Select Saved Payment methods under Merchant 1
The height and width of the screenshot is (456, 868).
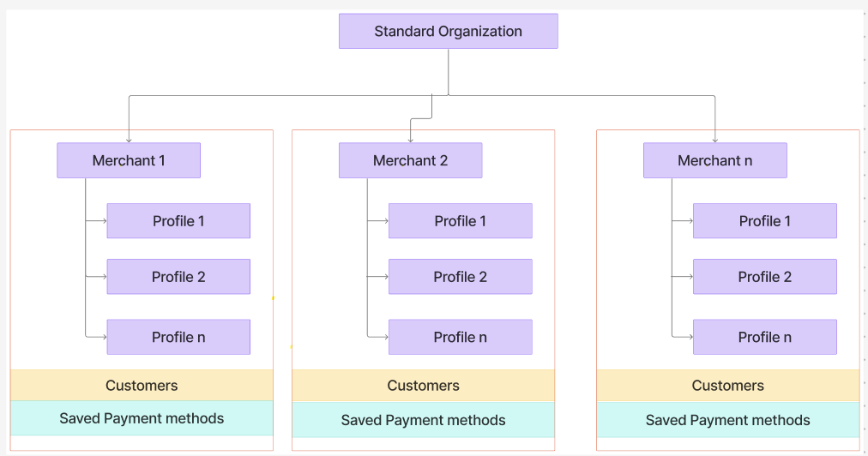click(142, 418)
